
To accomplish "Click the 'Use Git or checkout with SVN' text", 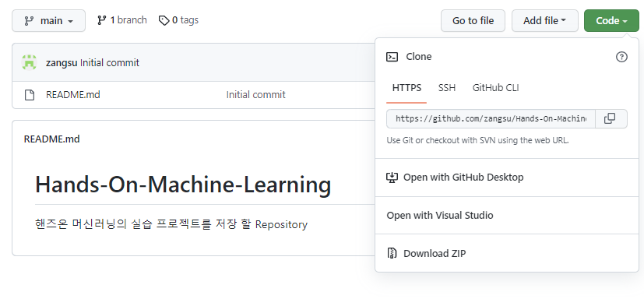I will click(x=477, y=140).
